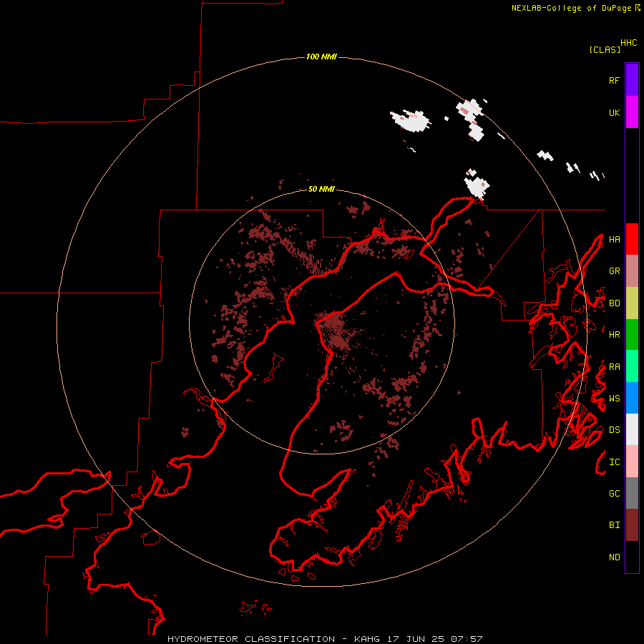
Task: Click the 07:57 timestamp
Action: [x=467, y=639]
